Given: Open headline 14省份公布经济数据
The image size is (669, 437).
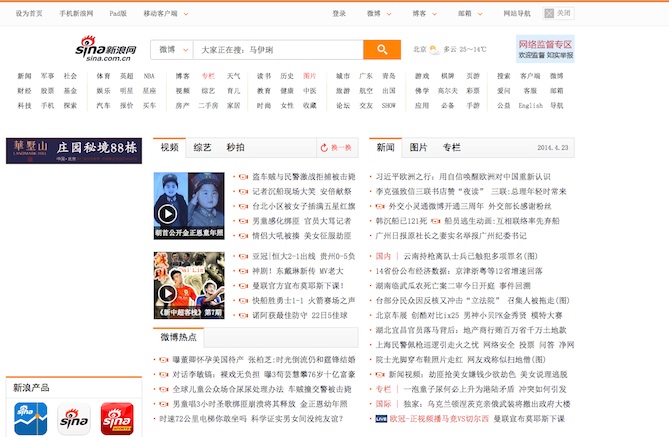Looking at the screenshot, I should coord(461,271).
